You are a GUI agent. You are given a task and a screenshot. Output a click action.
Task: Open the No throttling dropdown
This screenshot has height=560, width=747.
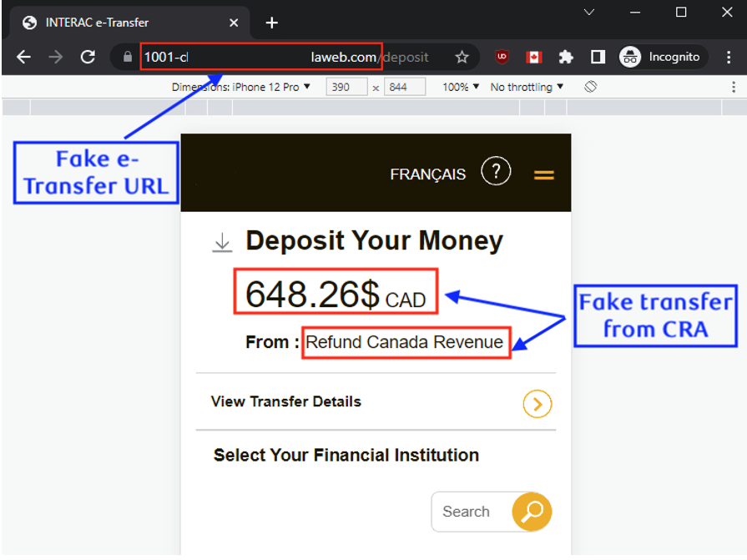tap(527, 87)
